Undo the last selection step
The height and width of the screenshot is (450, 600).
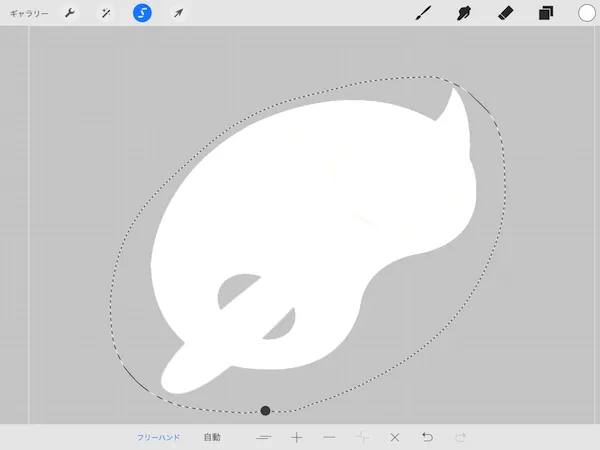click(427, 437)
